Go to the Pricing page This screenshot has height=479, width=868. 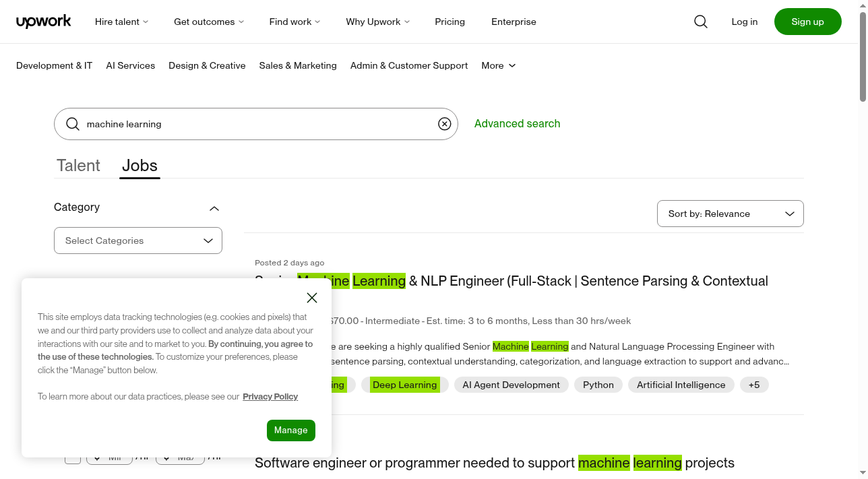(450, 22)
